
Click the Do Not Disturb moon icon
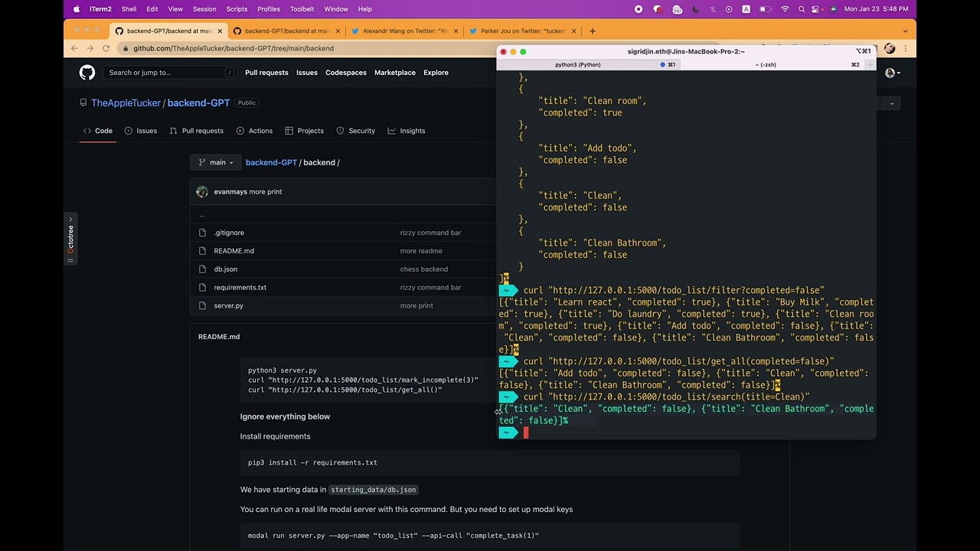point(695,9)
